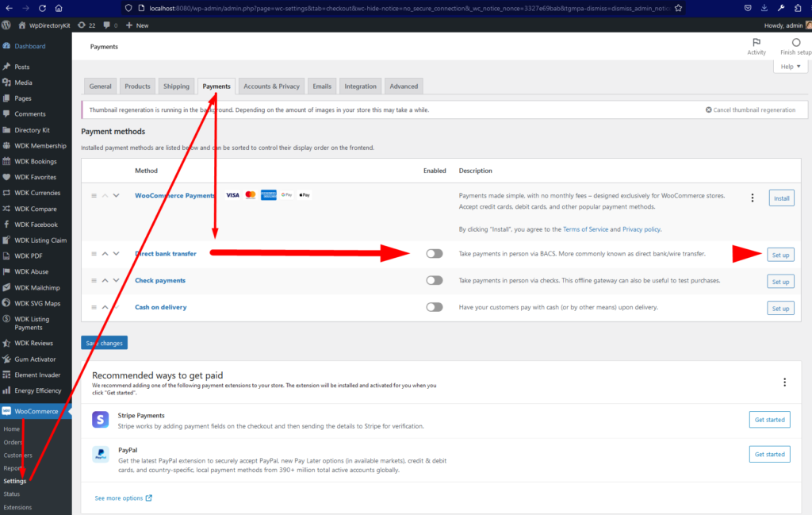Image resolution: width=812 pixels, height=515 pixels.
Task: Open Check payments method link
Action: point(160,280)
